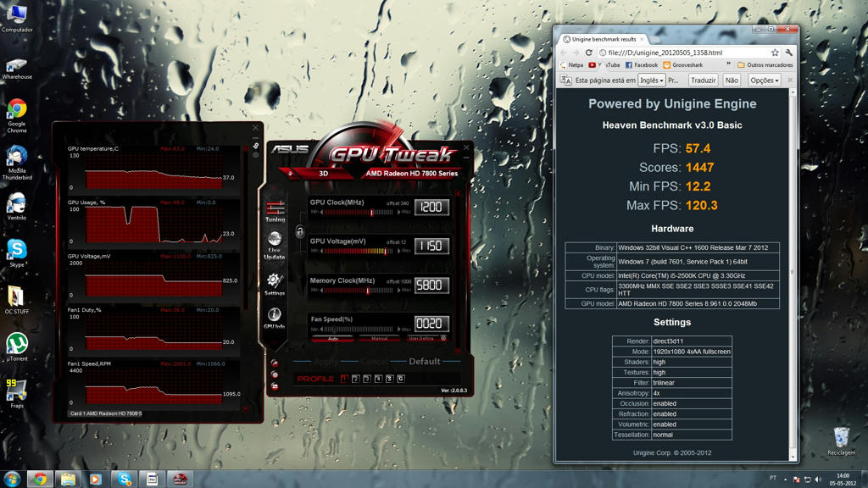Select the 3D mode tab in GPU Tweak
Viewport: 868px width, 488px height.
point(324,173)
